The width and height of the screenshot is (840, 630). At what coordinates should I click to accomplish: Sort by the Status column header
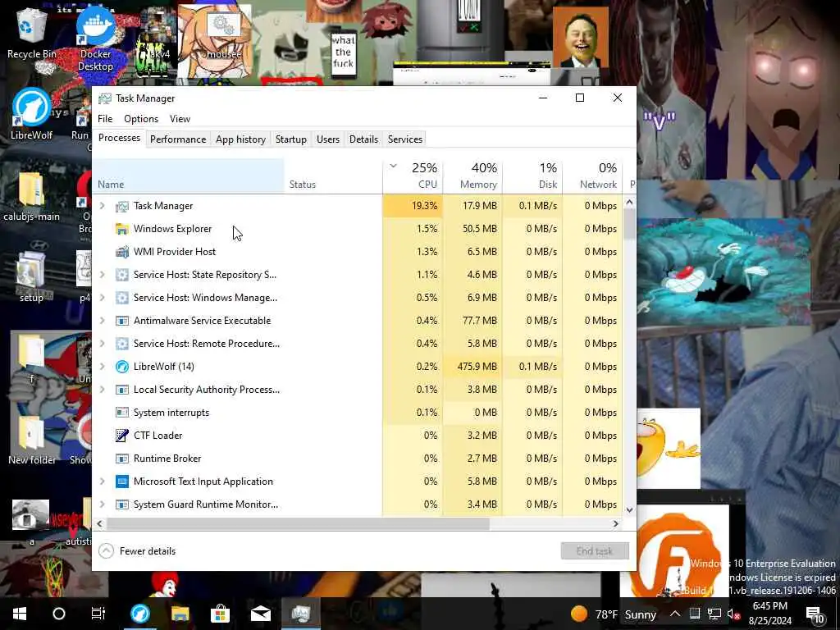pos(333,176)
